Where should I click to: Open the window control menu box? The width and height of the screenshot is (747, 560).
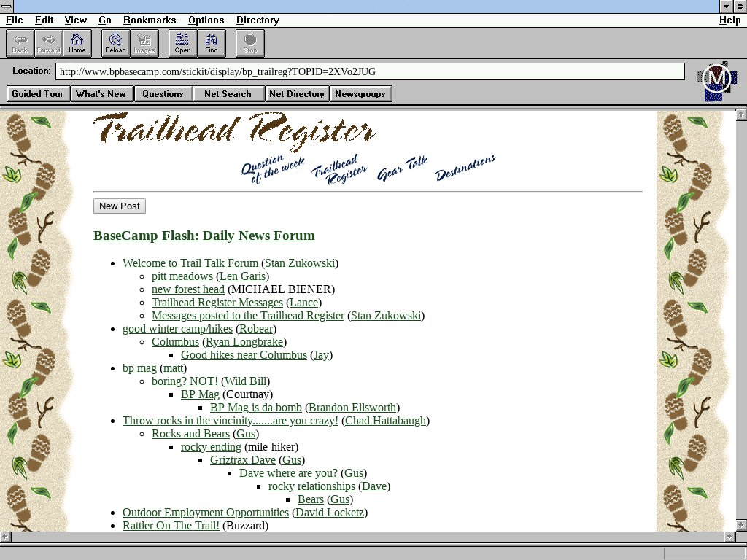(x=7, y=7)
